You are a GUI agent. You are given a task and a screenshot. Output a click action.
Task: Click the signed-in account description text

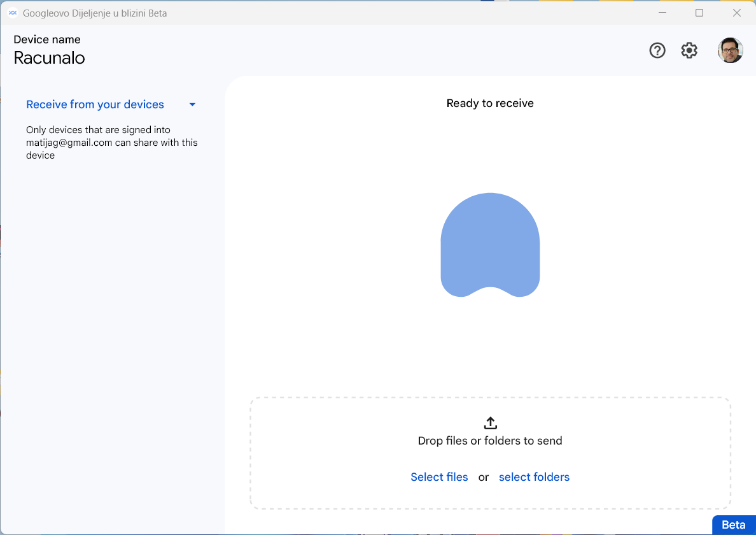tap(112, 142)
